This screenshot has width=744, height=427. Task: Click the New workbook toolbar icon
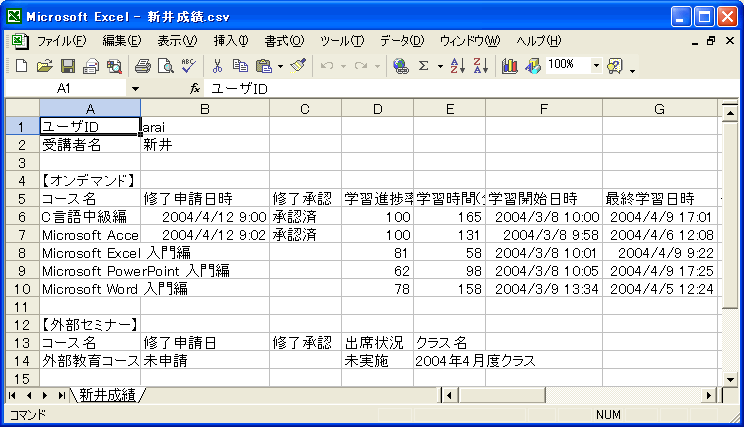pos(21,66)
